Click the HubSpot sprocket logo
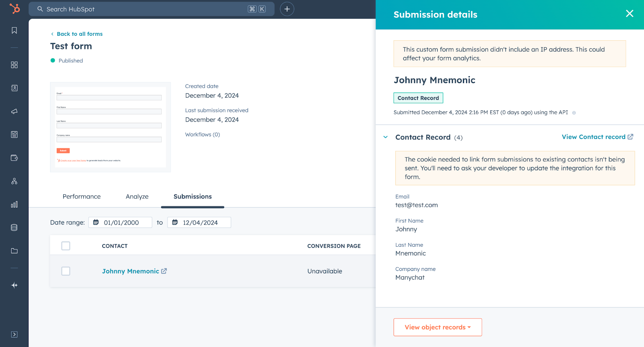 (x=14, y=8)
